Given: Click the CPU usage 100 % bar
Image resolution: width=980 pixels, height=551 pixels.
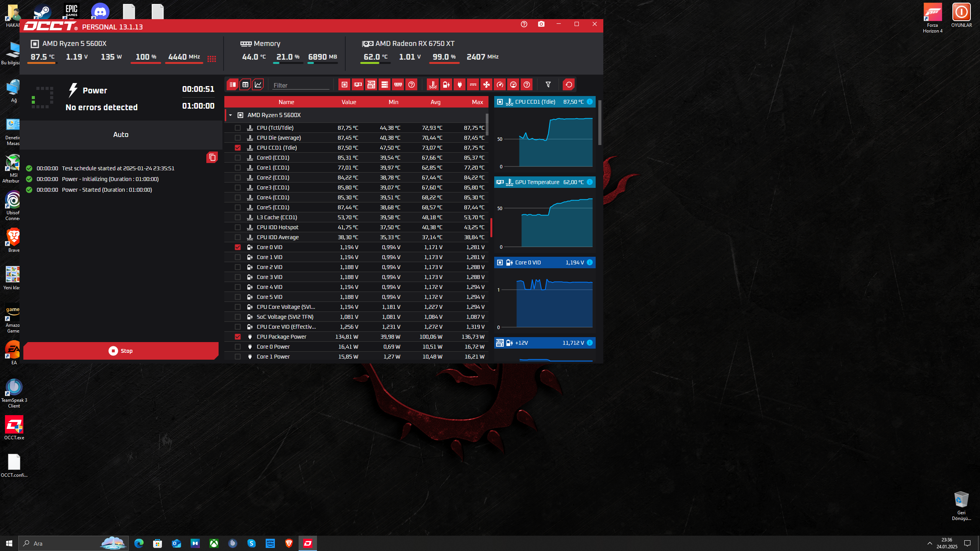Looking at the screenshot, I should pyautogui.click(x=146, y=63).
